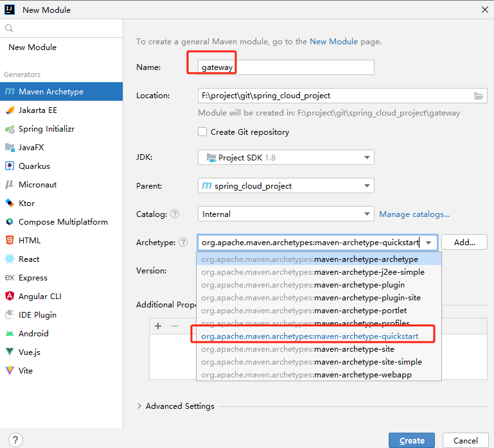
Task: Choose the maven-archetype-site option
Action: [319, 349]
